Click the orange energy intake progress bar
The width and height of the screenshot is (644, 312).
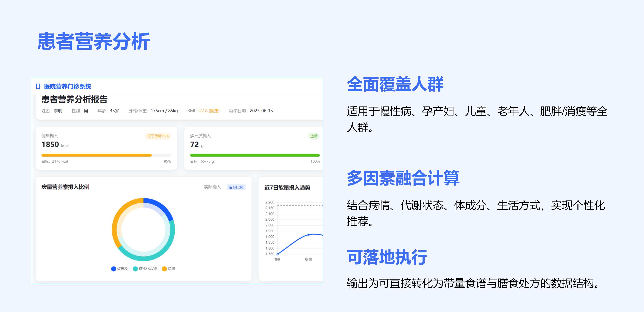tap(98, 155)
